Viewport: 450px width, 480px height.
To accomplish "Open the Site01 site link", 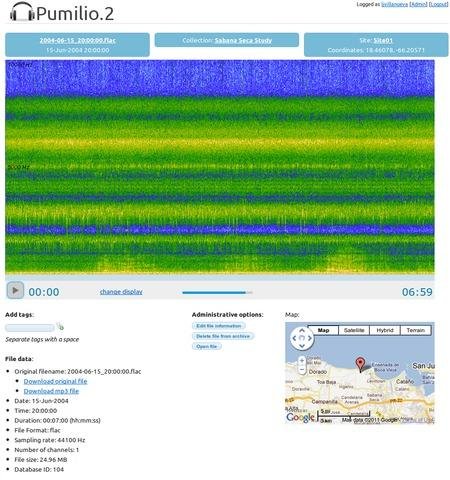I will (383, 40).
